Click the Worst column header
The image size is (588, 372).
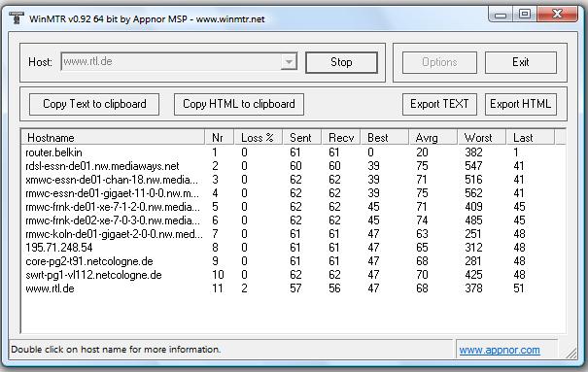point(481,138)
